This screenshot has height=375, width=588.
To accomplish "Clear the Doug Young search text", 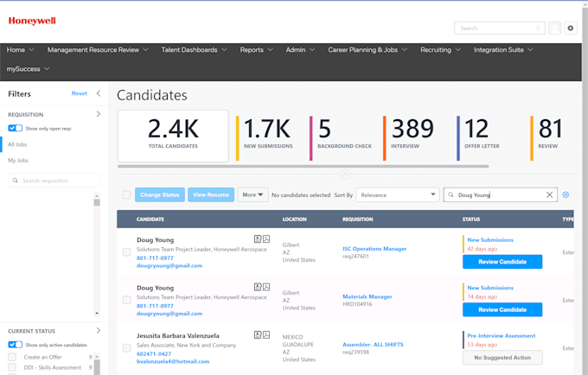I will (x=550, y=195).
